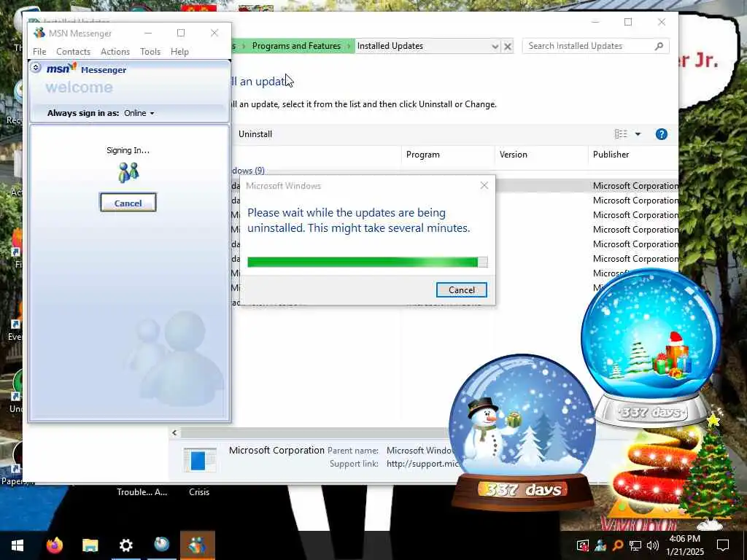747x560 pixels.
Task: Collapse the MSN Messenger header chevron
Action: (36, 68)
